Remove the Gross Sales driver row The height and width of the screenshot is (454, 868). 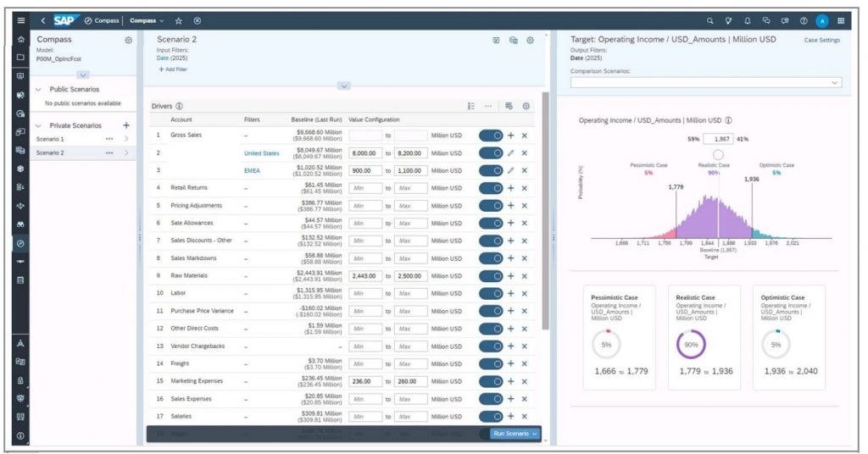coord(524,136)
